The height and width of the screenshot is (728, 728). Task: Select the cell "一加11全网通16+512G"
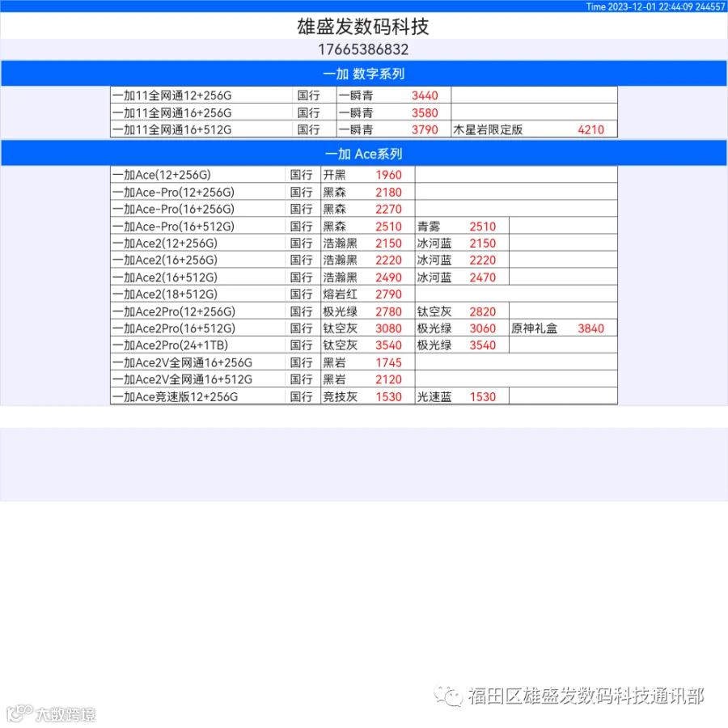[171, 130]
